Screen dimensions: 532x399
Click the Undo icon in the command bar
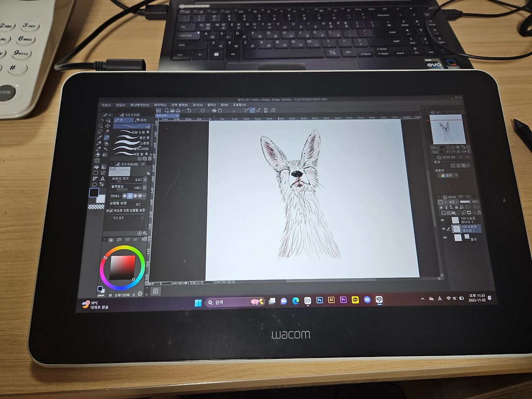[x=189, y=111]
